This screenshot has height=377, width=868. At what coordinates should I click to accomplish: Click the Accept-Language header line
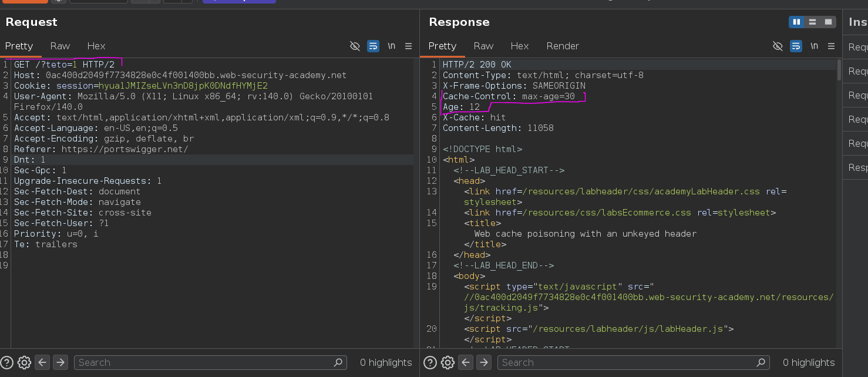pos(96,128)
